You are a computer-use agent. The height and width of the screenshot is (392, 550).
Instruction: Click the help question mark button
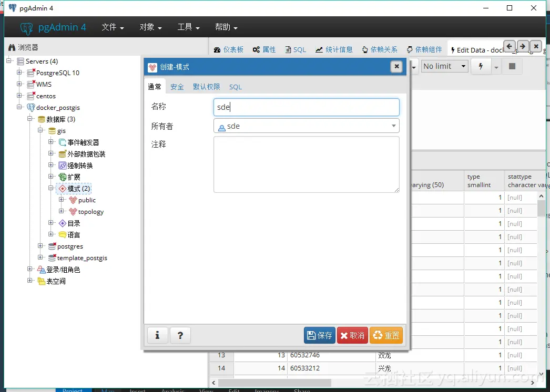(180, 336)
